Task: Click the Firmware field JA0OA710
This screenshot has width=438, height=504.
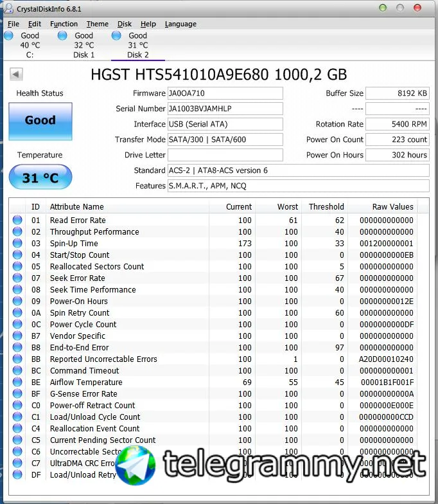Action: 225,93
